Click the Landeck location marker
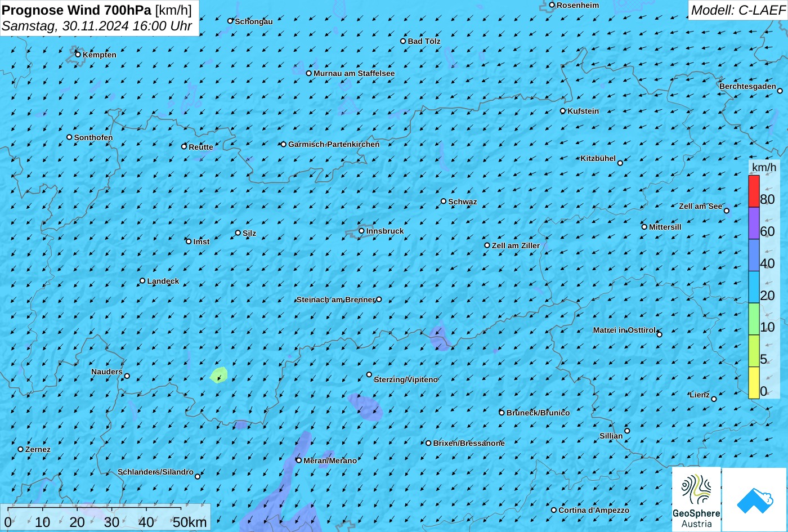 [x=142, y=281]
